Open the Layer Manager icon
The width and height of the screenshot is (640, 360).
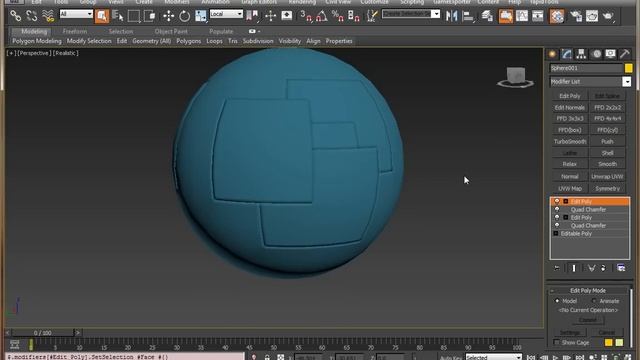(487, 16)
